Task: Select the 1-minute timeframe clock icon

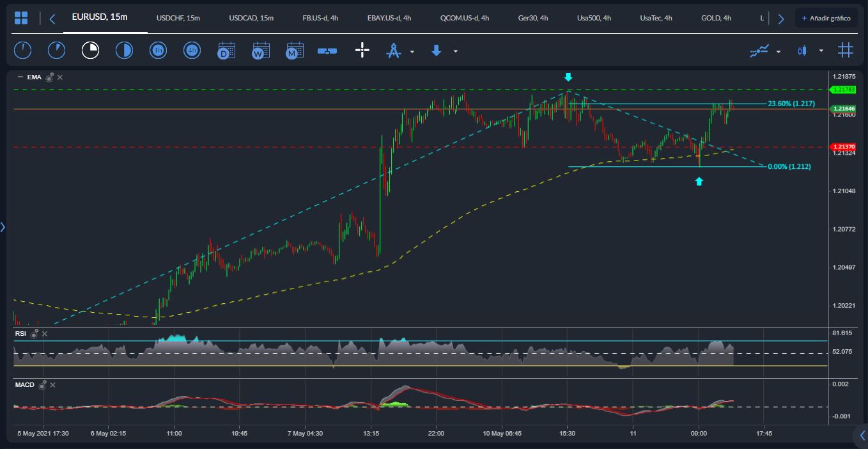Action: tap(22, 51)
